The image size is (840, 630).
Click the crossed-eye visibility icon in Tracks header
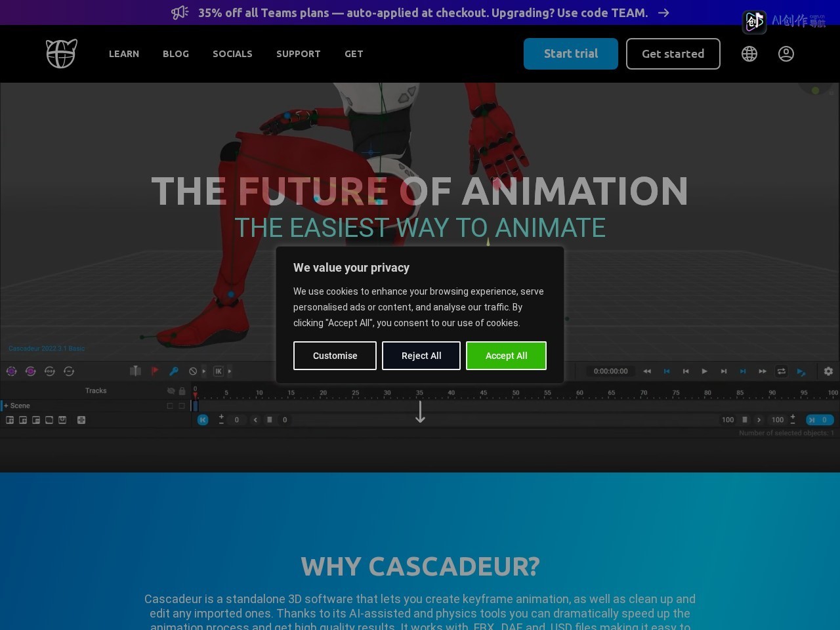click(x=171, y=390)
